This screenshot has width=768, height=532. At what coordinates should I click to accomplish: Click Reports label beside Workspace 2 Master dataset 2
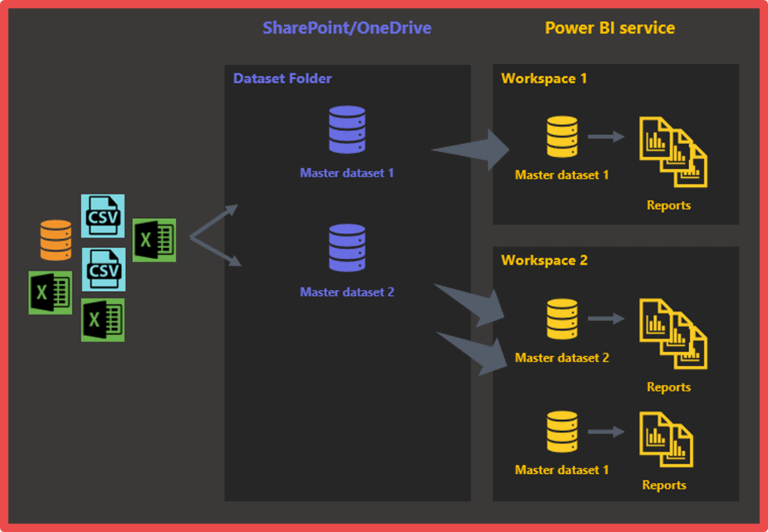click(668, 387)
